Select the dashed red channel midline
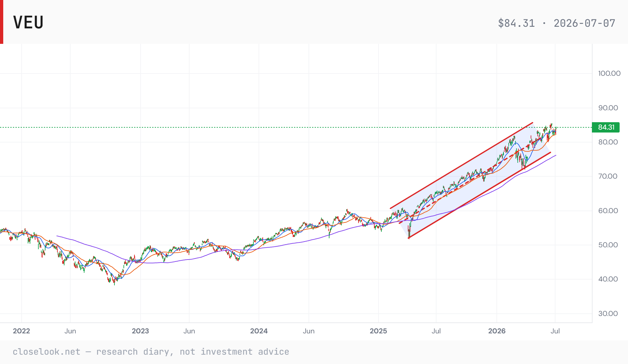The height and width of the screenshot is (364, 628). (471, 180)
